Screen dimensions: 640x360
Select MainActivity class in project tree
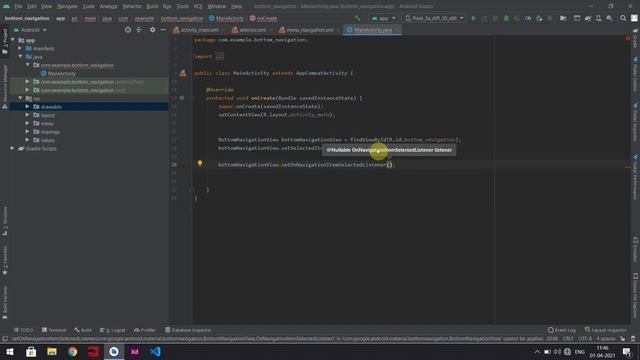coord(58,73)
